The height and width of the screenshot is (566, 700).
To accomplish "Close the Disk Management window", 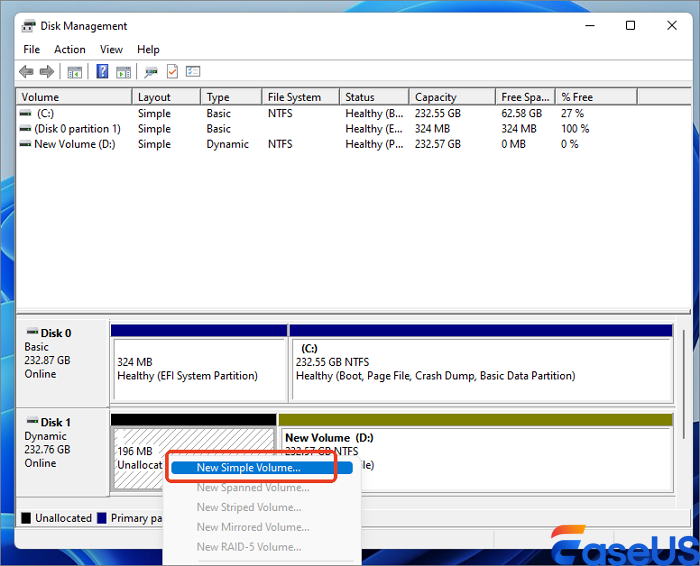I will pyautogui.click(x=672, y=25).
